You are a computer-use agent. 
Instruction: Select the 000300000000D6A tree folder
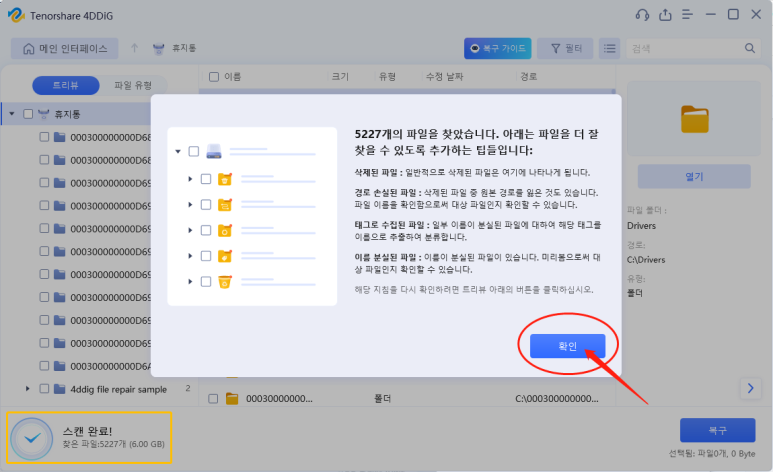111,366
